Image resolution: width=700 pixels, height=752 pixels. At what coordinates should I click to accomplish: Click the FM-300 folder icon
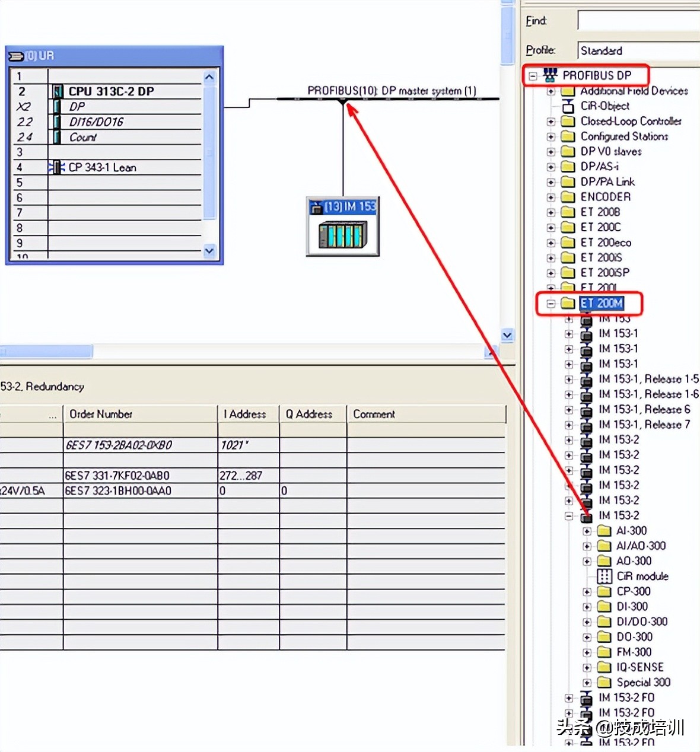tap(604, 652)
